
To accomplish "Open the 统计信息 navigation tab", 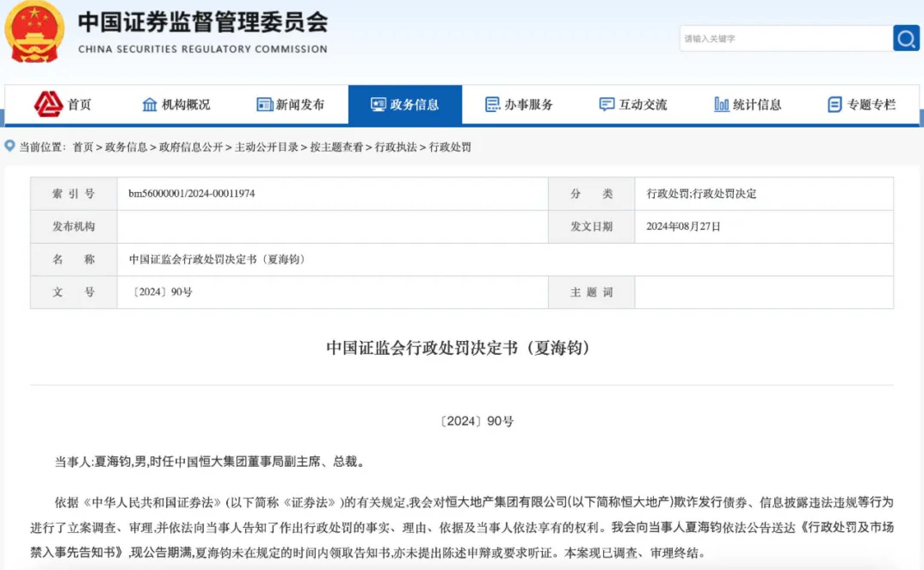I will [748, 104].
